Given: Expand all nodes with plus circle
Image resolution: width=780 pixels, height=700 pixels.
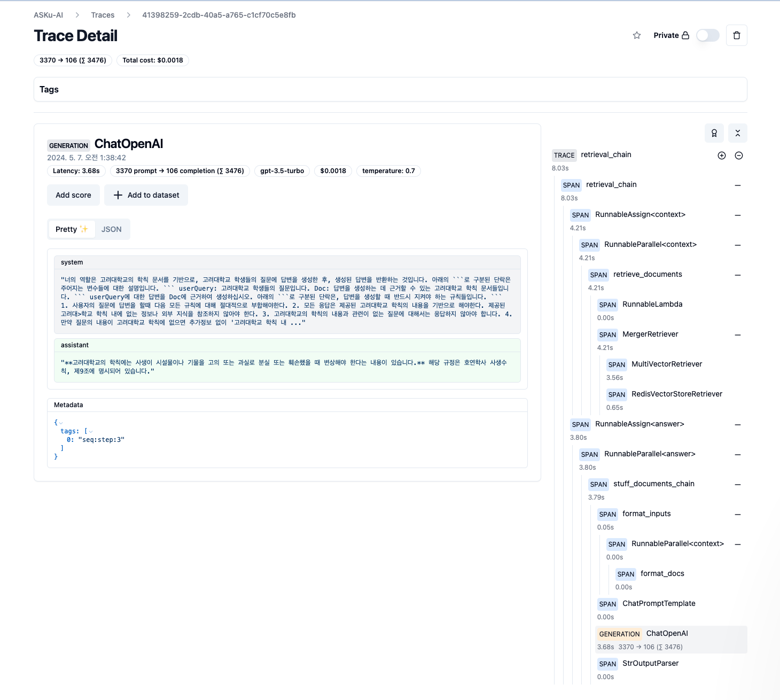Looking at the screenshot, I should pos(722,155).
